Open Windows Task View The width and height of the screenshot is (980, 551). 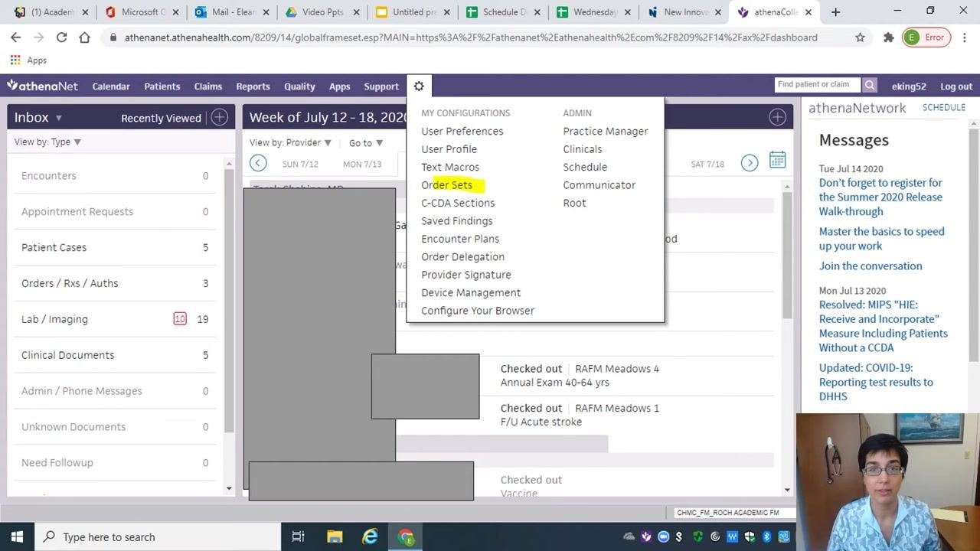pyautogui.click(x=299, y=536)
